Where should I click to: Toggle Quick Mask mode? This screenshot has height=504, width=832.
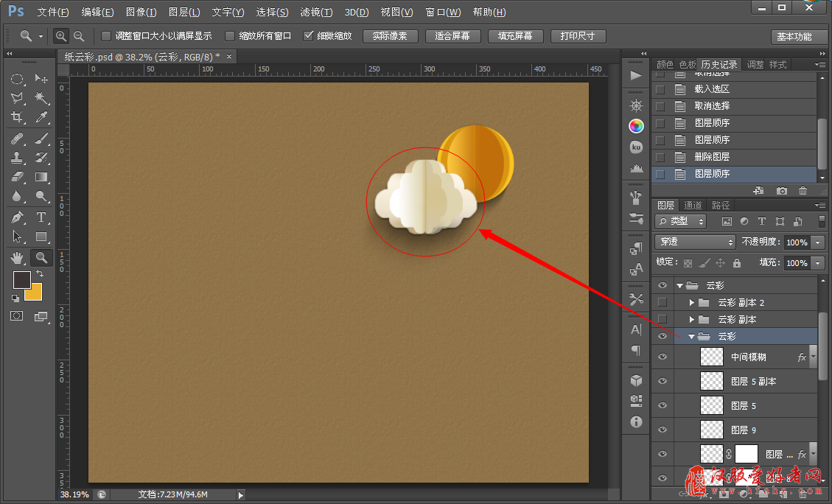17,316
